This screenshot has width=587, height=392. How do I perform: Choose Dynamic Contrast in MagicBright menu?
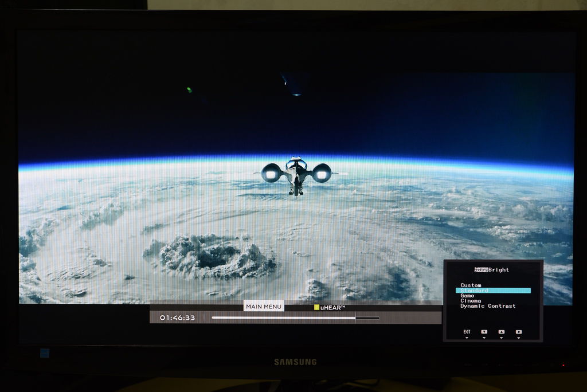(488, 306)
